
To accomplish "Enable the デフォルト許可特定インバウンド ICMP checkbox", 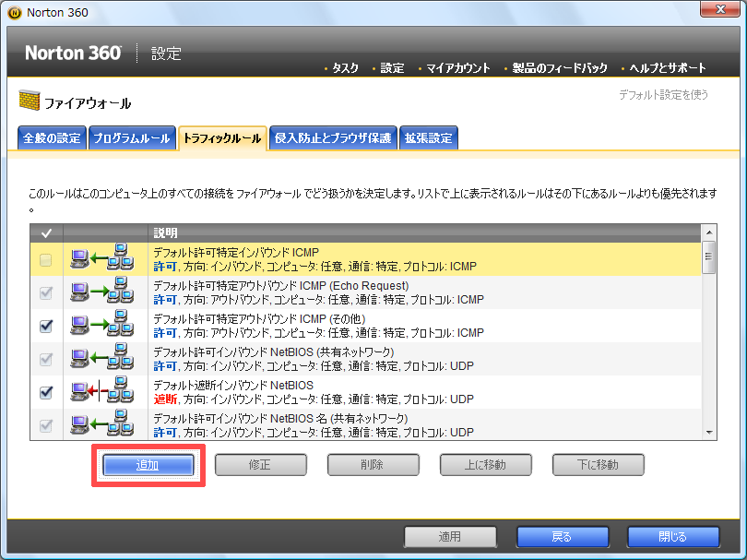I will (x=46, y=260).
